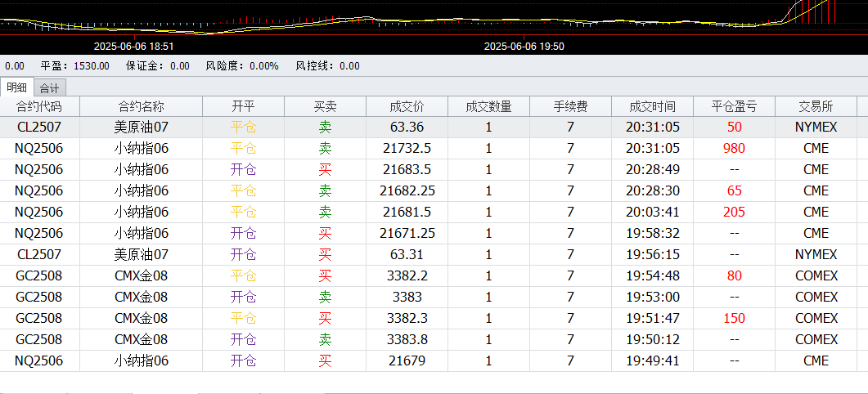
Task: Click NYMEX in the 63.31 row
Action: pyautogui.click(x=816, y=254)
